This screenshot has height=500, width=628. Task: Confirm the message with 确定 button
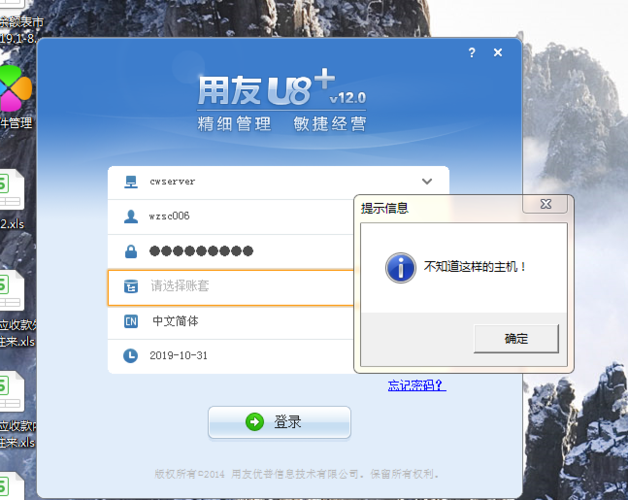coord(516,339)
